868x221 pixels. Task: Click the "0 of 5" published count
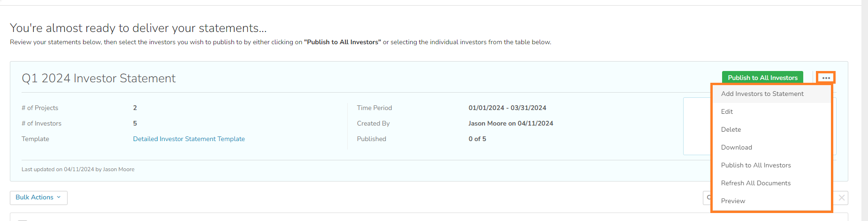pos(477,139)
